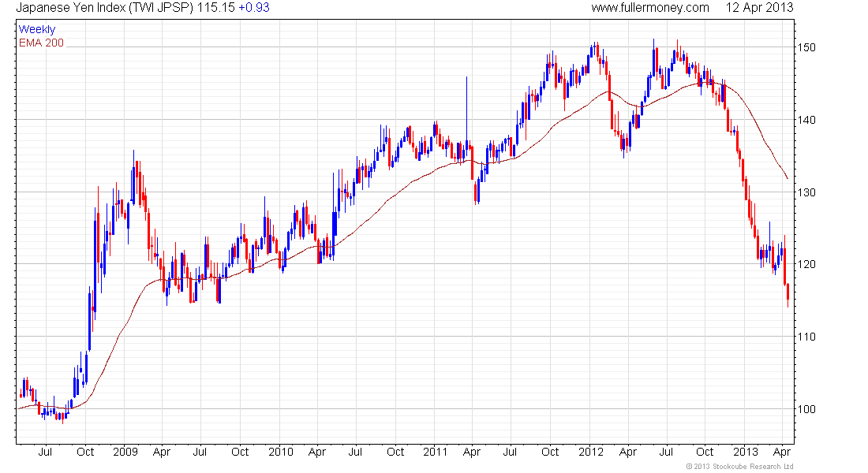Select the 115.15 index value
This screenshot has height=473, width=868.
pos(216,8)
